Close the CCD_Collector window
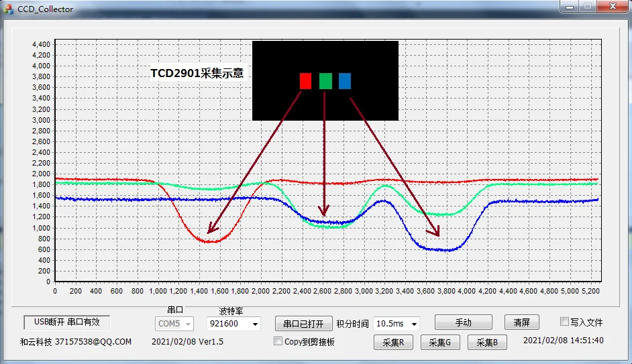632x364 pixels. pos(613,7)
